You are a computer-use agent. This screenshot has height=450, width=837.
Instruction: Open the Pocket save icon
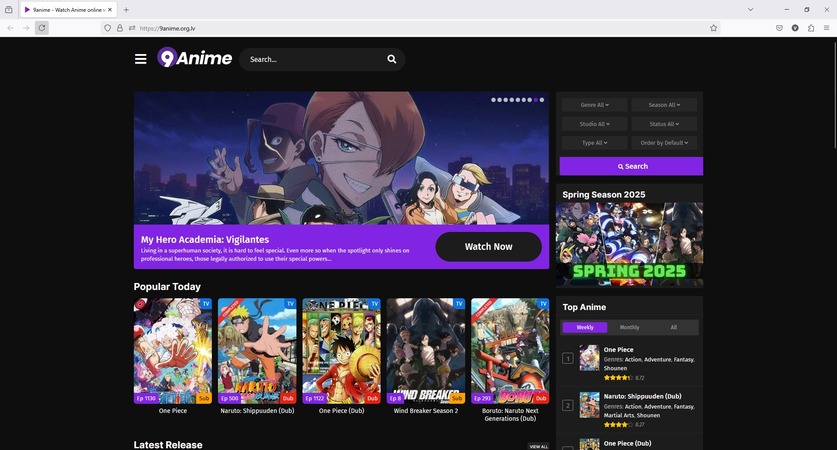coord(779,28)
